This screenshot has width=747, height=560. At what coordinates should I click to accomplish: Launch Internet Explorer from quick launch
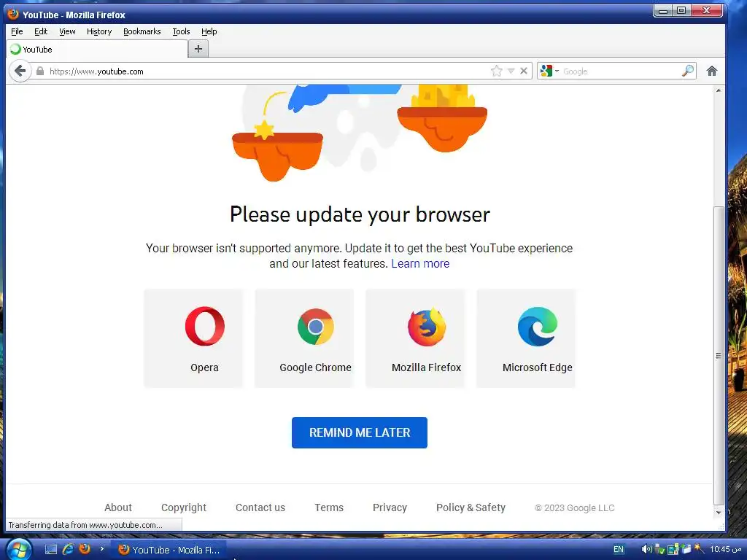tap(68, 550)
